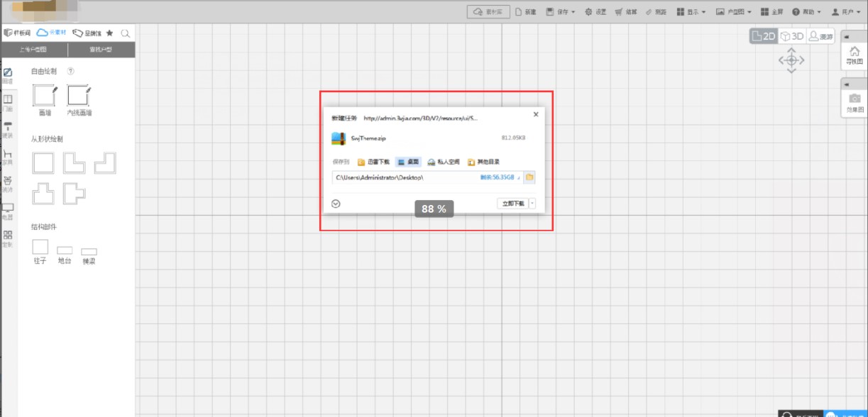Choose the upward T-shaped room shape

44,194
